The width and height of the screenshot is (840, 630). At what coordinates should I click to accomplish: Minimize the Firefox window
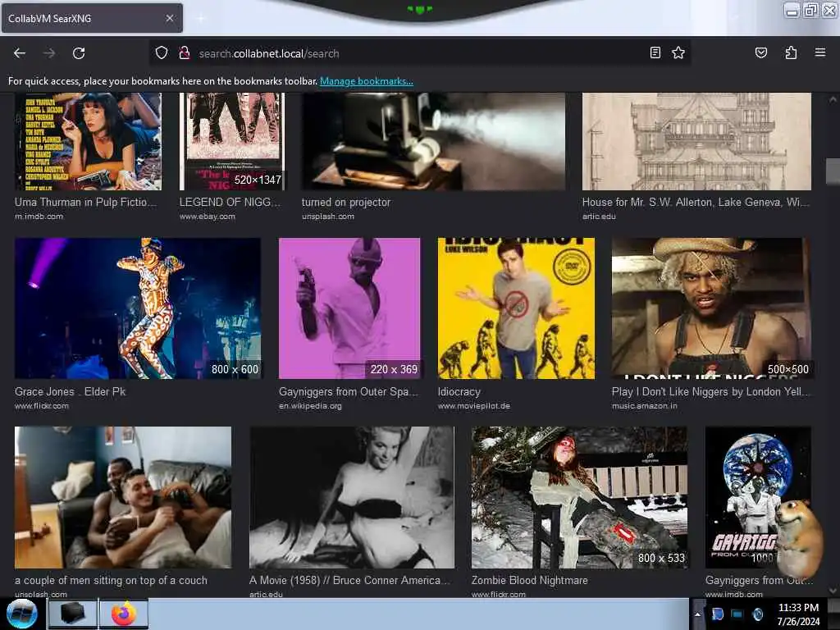(x=792, y=10)
